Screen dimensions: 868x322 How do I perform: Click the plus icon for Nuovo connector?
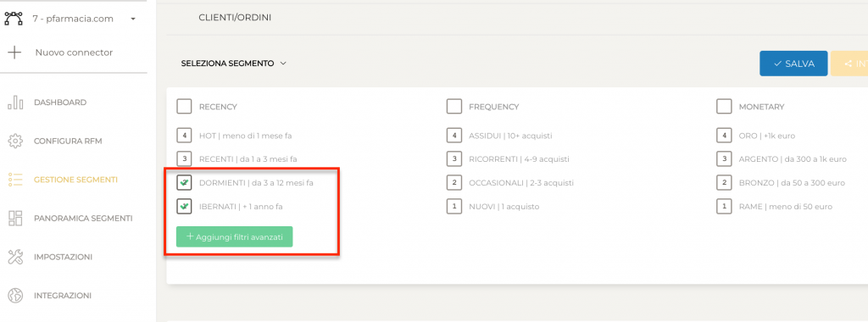pyautogui.click(x=14, y=53)
